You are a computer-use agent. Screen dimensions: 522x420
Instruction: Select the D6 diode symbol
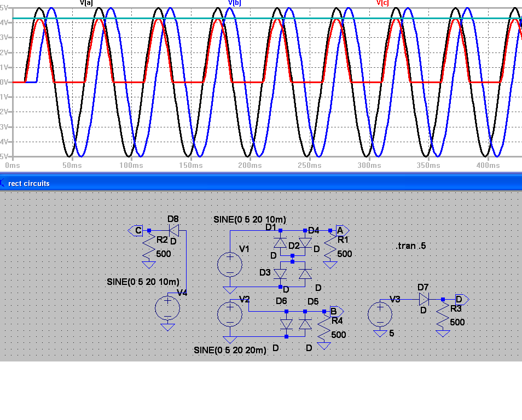(x=286, y=324)
